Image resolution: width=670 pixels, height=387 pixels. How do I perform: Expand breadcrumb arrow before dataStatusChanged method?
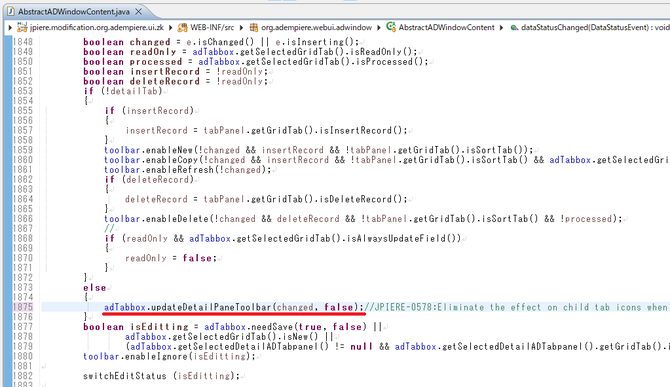(x=501, y=28)
